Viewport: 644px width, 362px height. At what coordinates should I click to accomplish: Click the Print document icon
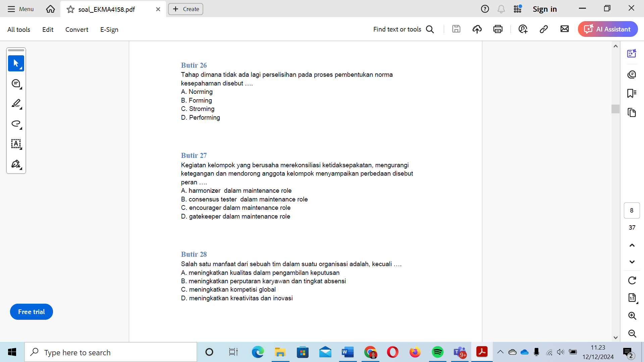tap(499, 29)
